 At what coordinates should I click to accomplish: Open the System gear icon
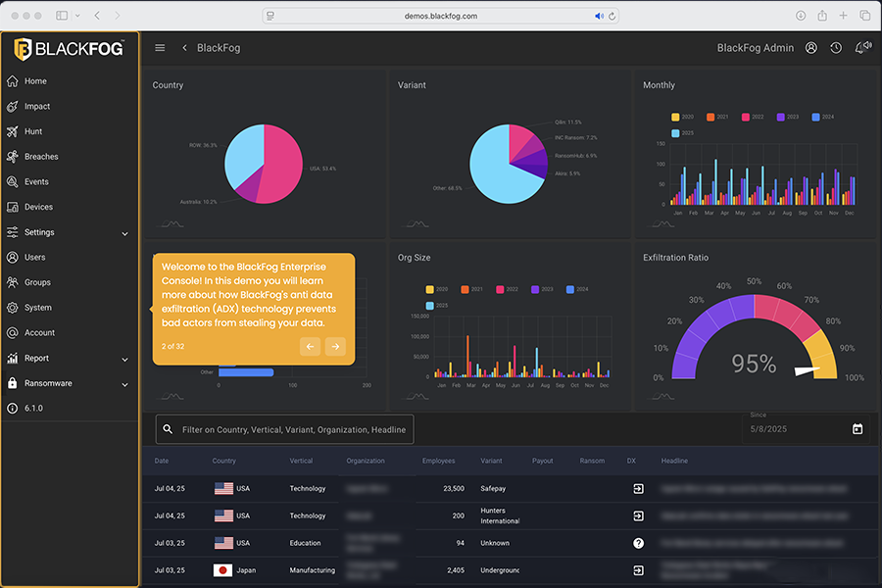(x=13, y=308)
